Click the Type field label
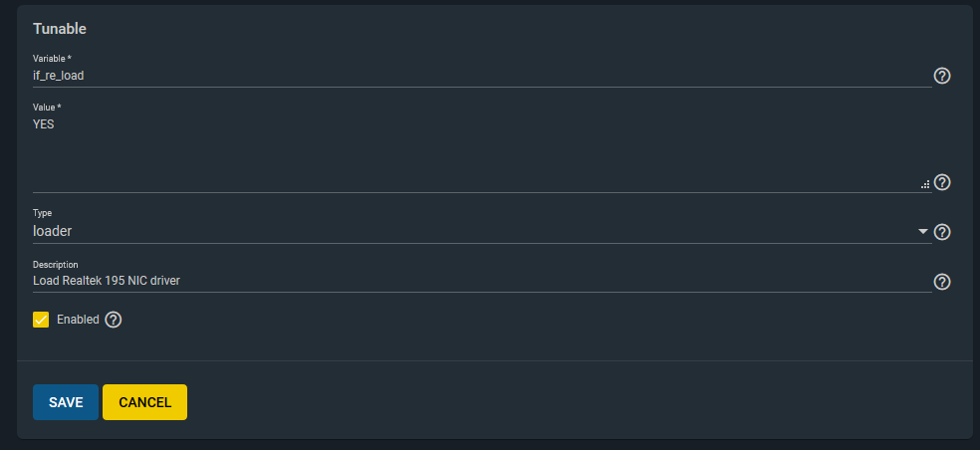Viewport: 980px width, 450px height. point(42,213)
